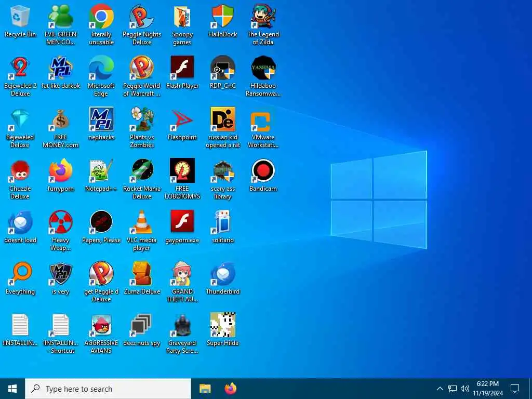Select the 'is very' shield shortcut
Screen dimensions: 532x399
pos(60,273)
